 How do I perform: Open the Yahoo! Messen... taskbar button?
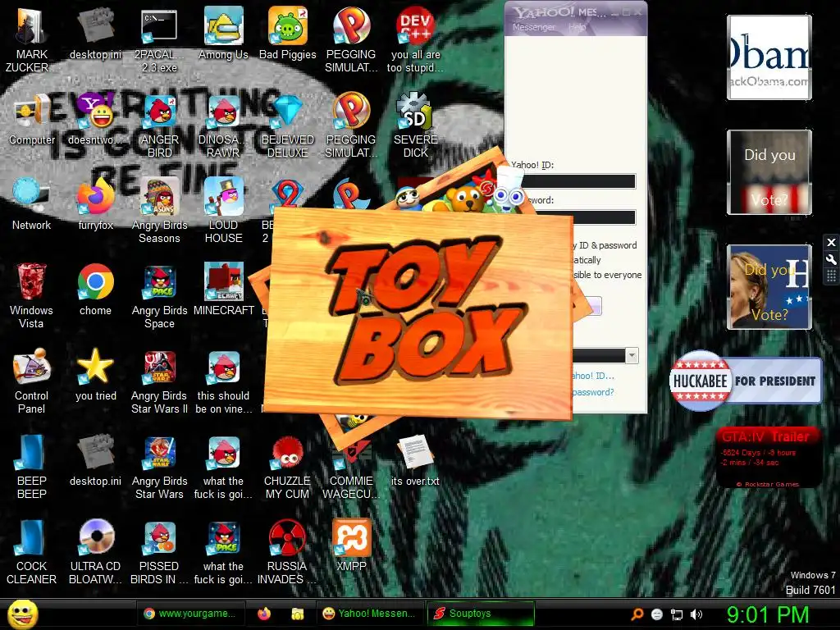click(x=370, y=614)
